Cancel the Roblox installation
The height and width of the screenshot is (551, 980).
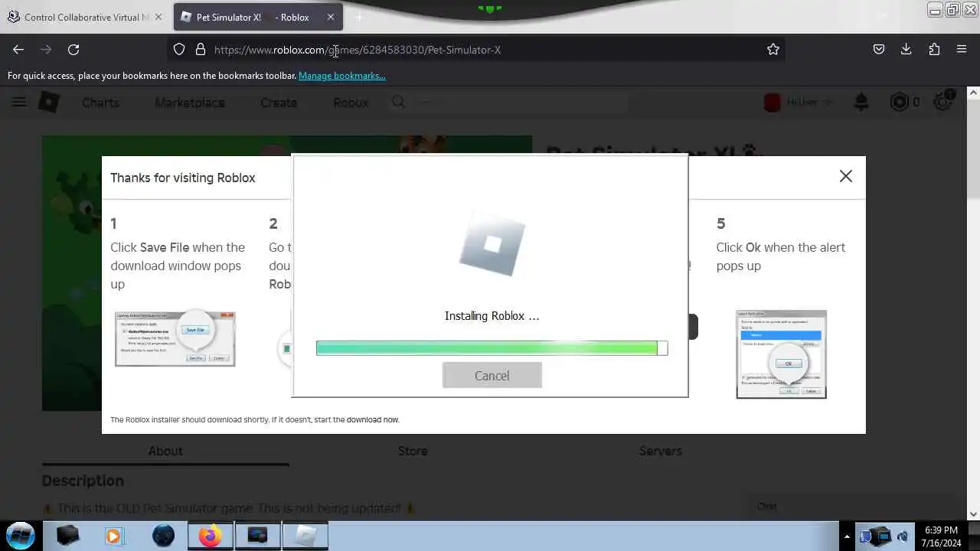492,376
